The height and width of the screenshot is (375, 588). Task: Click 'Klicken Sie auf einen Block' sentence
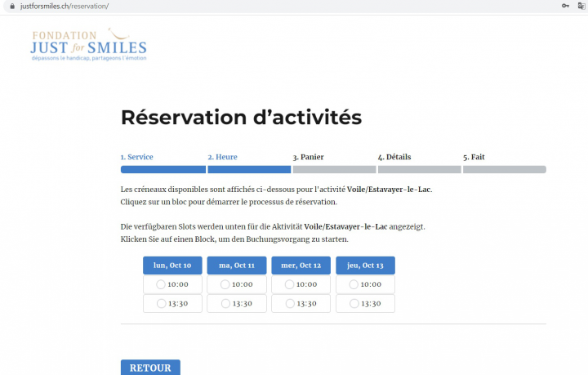[234, 239]
